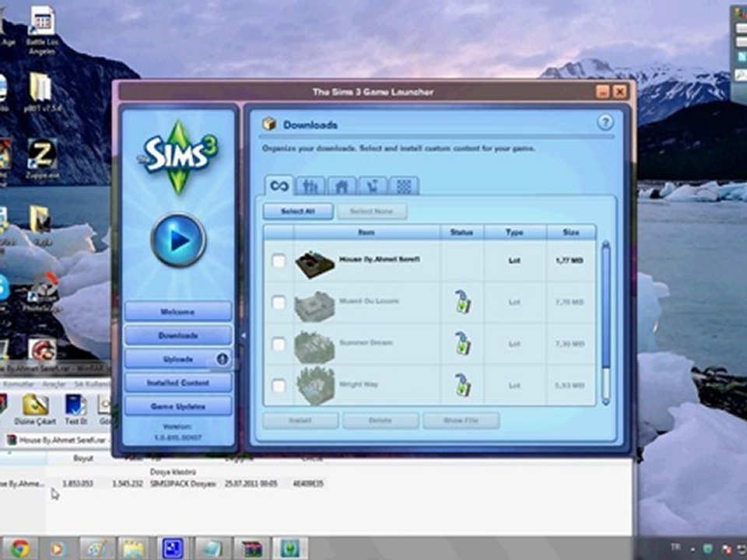The width and height of the screenshot is (747, 560).
Task: Select the House By.Ahmet Serefi lot thumbnail
Action: click(x=315, y=263)
